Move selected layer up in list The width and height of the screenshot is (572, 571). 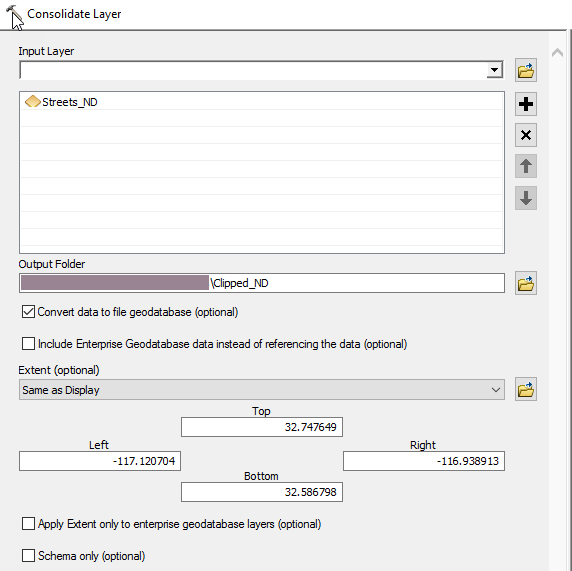tap(526, 166)
